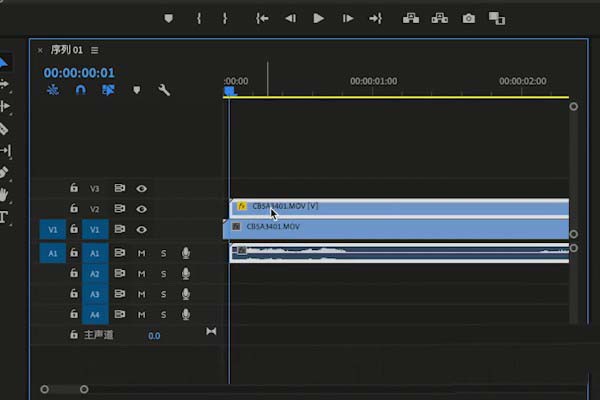Play the sequence in the monitor

pyautogui.click(x=318, y=18)
